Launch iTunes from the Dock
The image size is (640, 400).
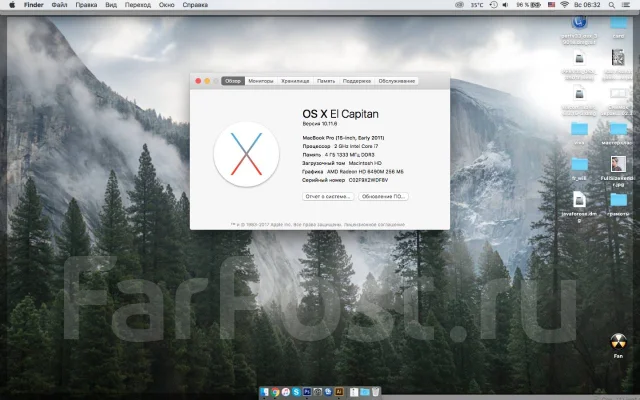pos(286,392)
